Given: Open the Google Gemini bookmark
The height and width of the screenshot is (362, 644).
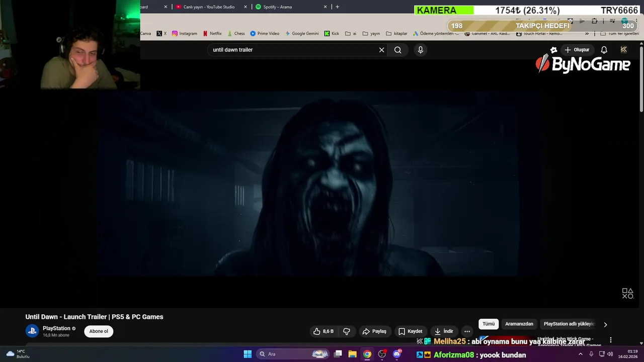Looking at the screenshot, I should pos(302,34).
